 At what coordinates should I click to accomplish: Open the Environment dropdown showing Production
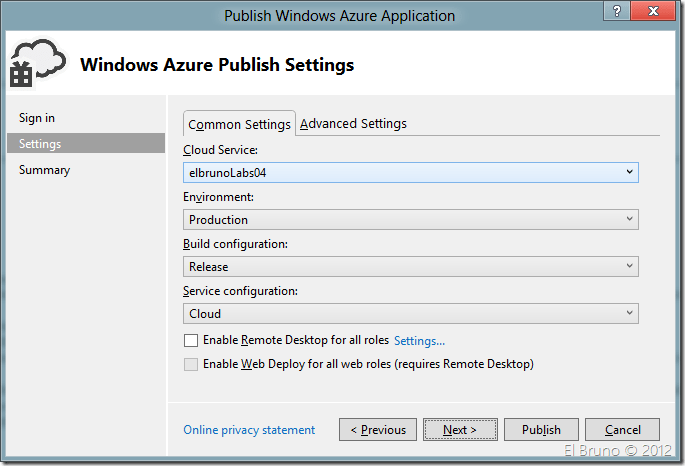point(411,219)
